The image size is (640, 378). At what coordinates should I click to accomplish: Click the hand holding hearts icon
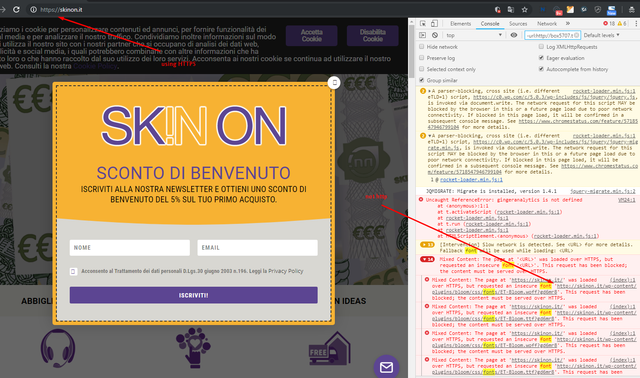click(193, 348)
